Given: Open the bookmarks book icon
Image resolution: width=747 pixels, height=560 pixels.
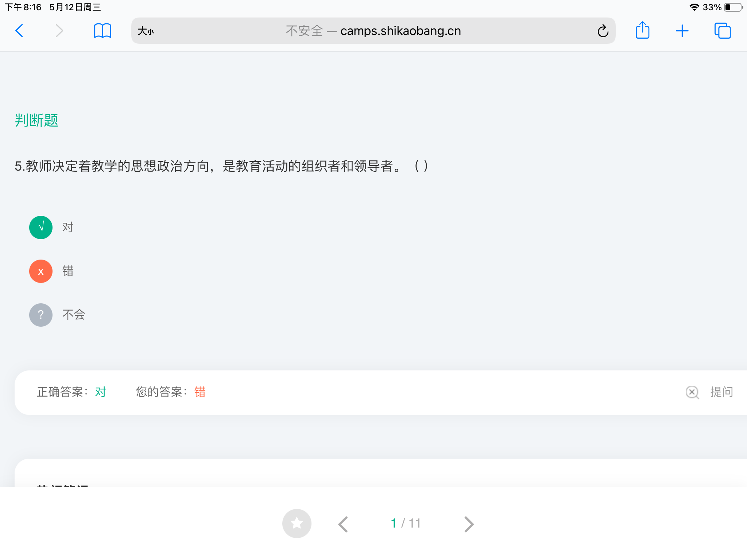Looking at the screenshot, I should click(102, 31).
